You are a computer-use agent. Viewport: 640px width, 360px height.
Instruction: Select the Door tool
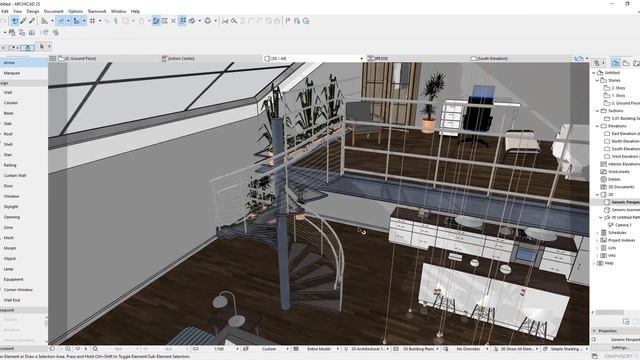[x=9, y=186]
